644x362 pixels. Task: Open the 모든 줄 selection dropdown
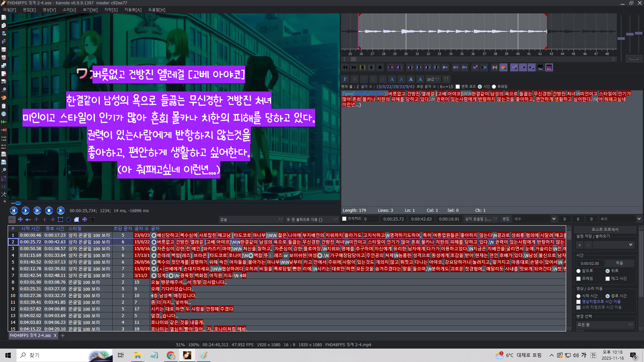click(605, 324)
